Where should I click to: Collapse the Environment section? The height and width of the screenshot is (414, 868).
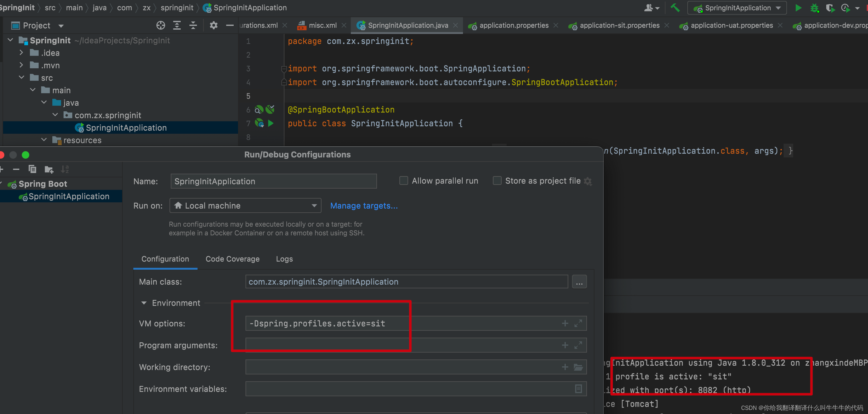tap(144, 303)
